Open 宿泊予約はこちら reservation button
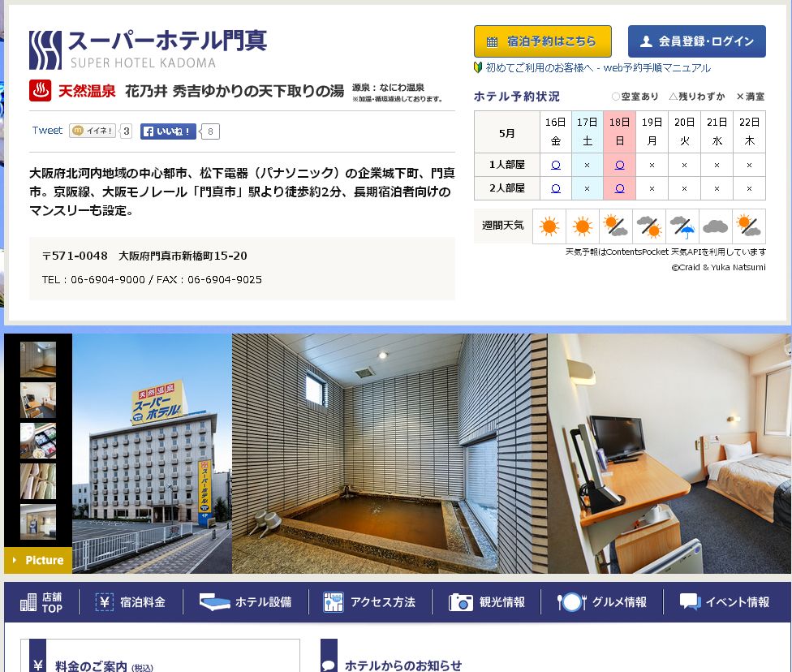Screen dimensions: 792x672 click(543, 41)
